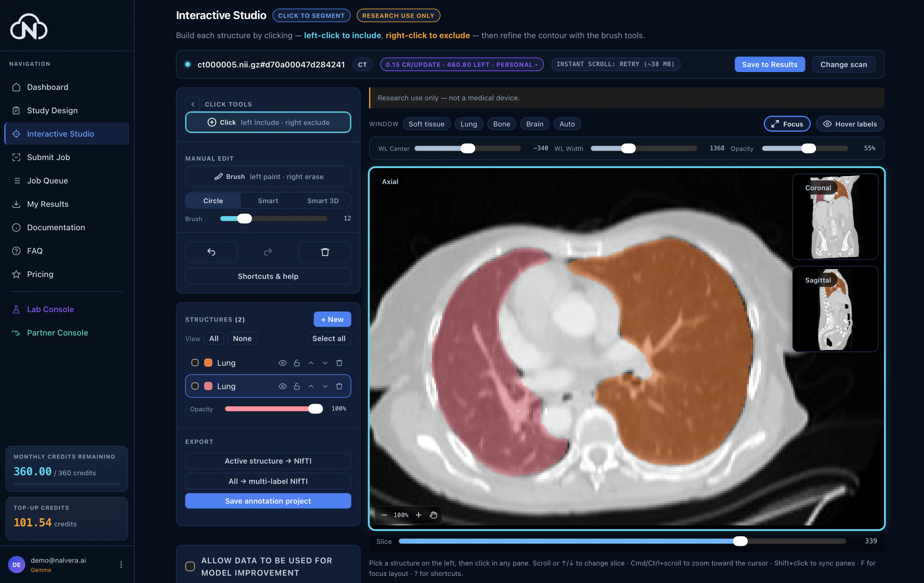Delete the pink Lung structure
The height and width of the screenshot is (583, 924).
click(339, 386)
